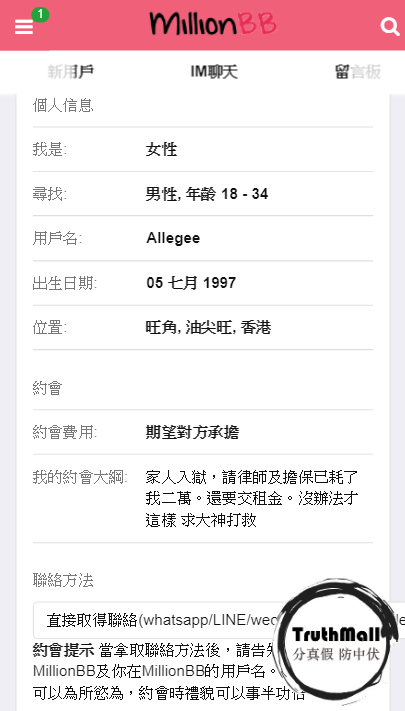Open the 直接取得聯絡 contact method dropdown
405x711 pixels.
[219, 620]
